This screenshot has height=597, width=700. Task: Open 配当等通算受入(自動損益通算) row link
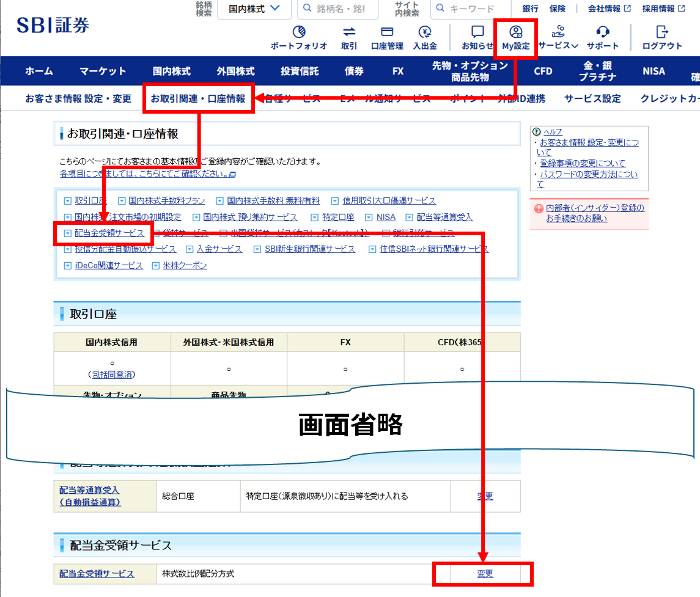[x=90, y=496]
